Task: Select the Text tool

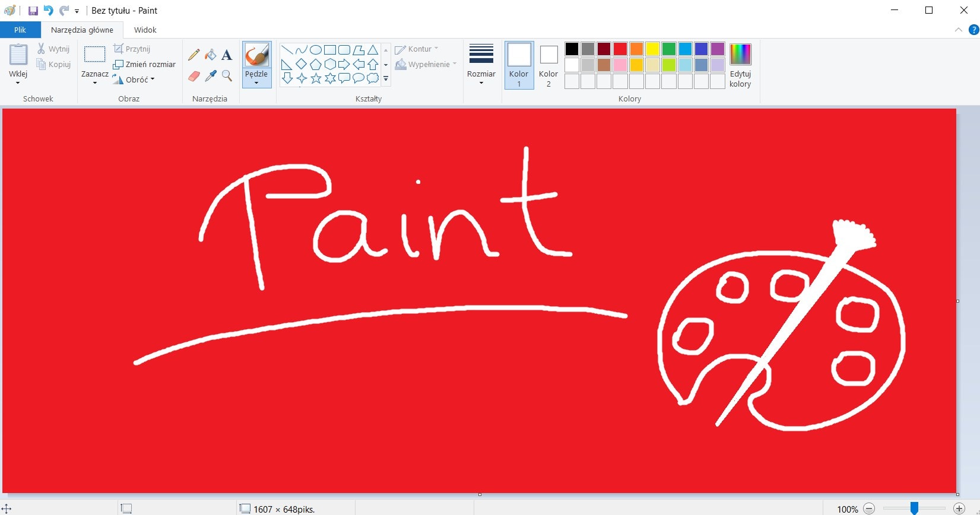Action: point(227,55)
